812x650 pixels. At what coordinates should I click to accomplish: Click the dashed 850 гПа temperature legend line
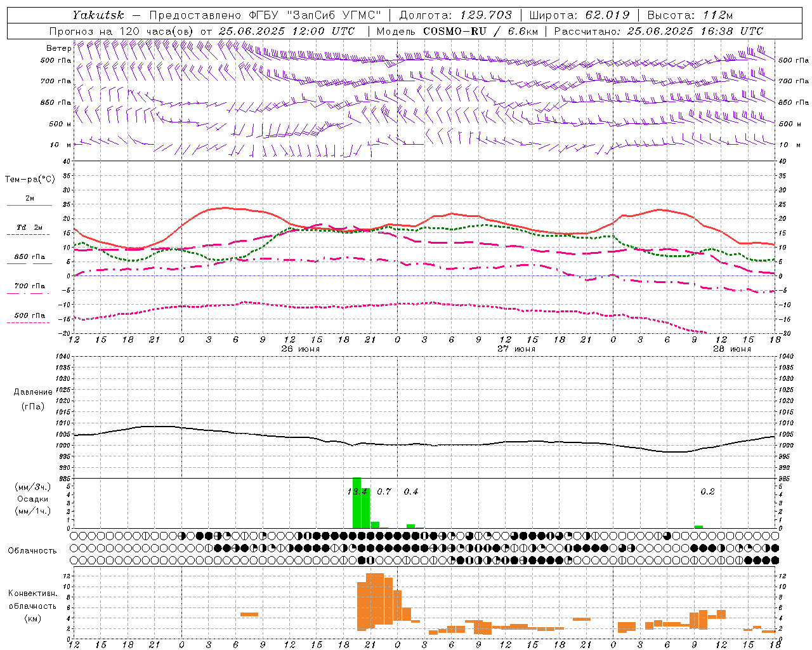pos(29,264)
